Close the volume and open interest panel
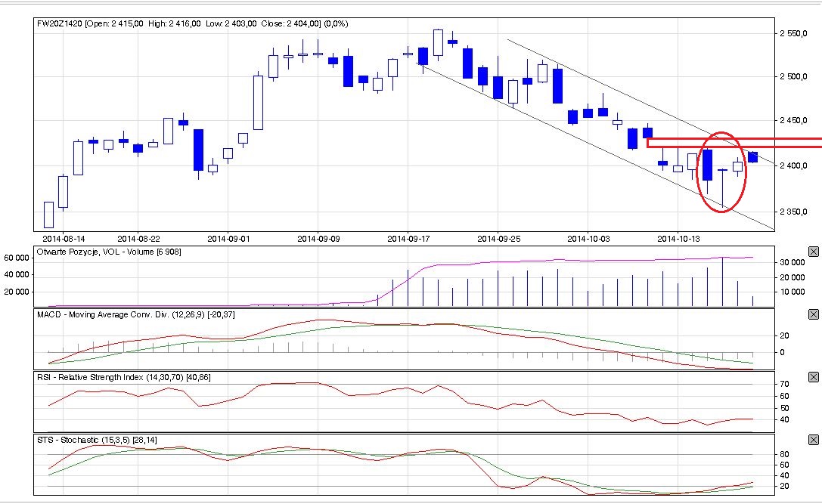This screenshot has width=822, height=504. pyautogui.click(x=813, y=252)
